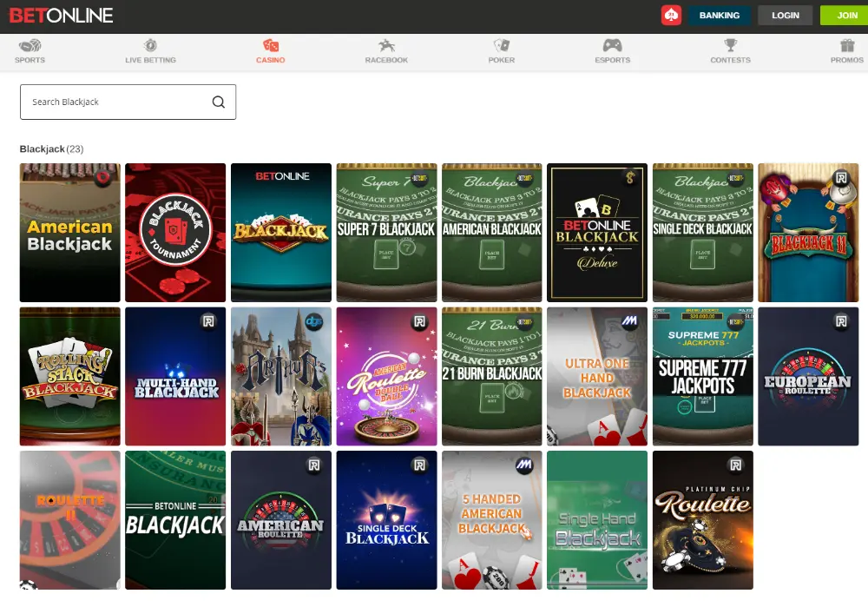Viewport: 868px width, 607px height.
Task: Click the Betsoft badge on Super 7 Blackjack
Action: tap(419, 178)
